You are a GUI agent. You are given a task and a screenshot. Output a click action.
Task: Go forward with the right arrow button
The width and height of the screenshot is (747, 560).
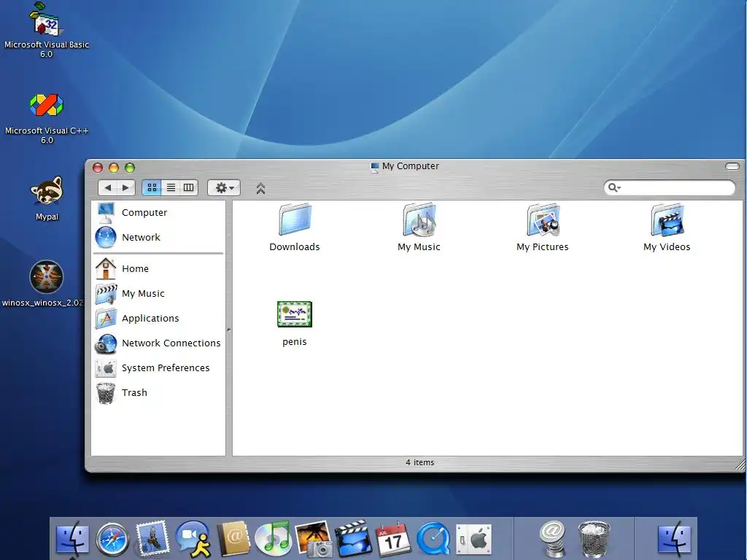click(x=125, y=187)
